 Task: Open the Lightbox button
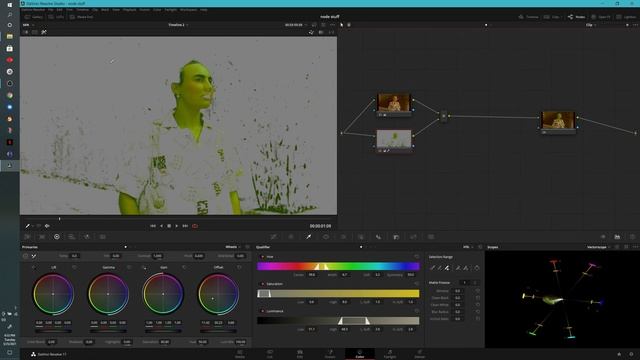point(626,17)
